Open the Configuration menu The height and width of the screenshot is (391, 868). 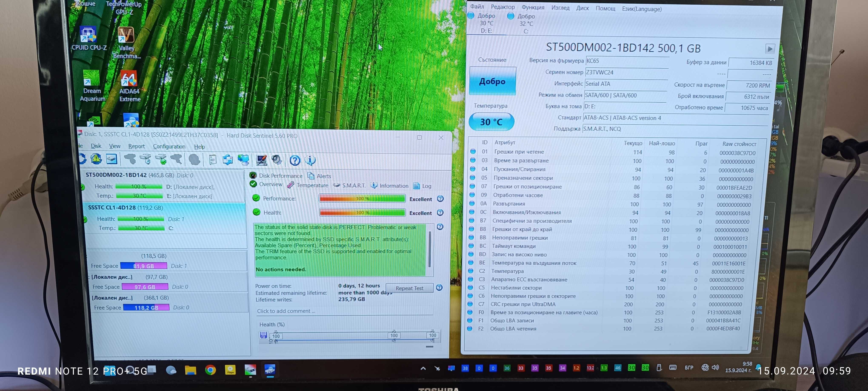pyautogui.click(x=169, y=147)
